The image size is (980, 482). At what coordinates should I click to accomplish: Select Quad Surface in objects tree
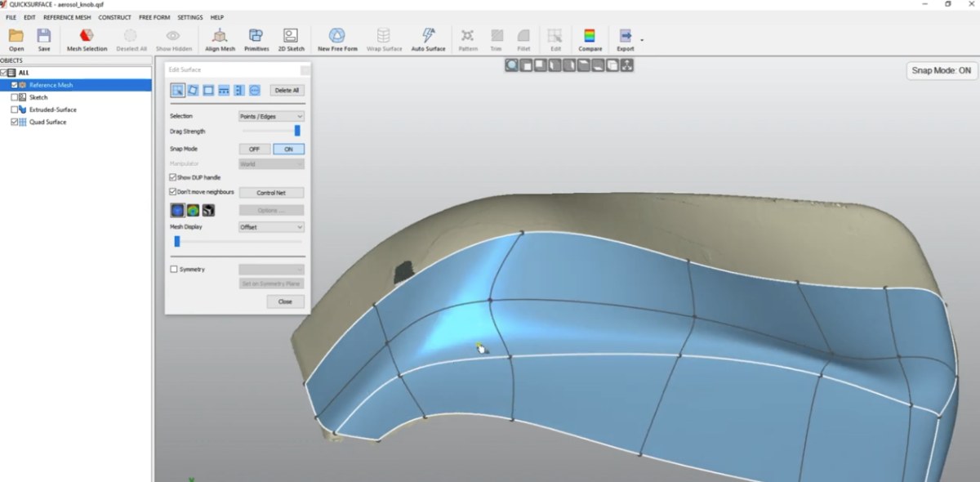(x=47, y=122)
